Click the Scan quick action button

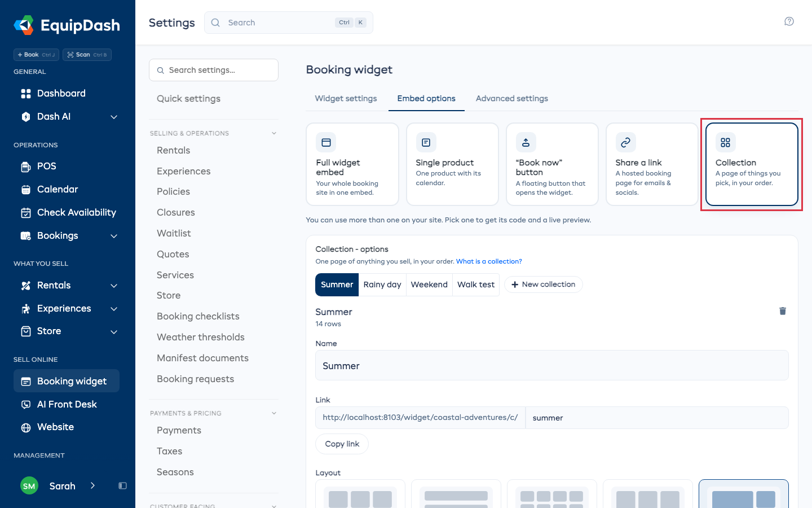click(87, 55)
